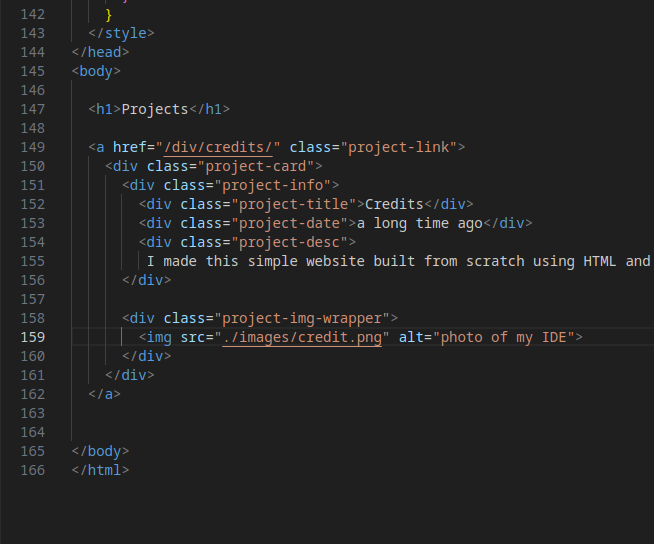This screenshot has width=654, height=544.
Task: Click the opening <body> tag
Action: (x=96, y=71)
